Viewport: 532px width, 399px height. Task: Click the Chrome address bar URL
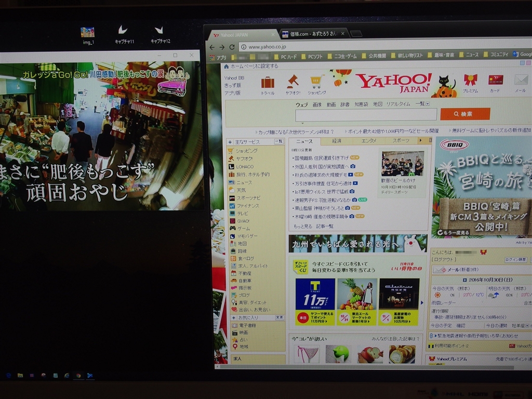coord(267,47)
